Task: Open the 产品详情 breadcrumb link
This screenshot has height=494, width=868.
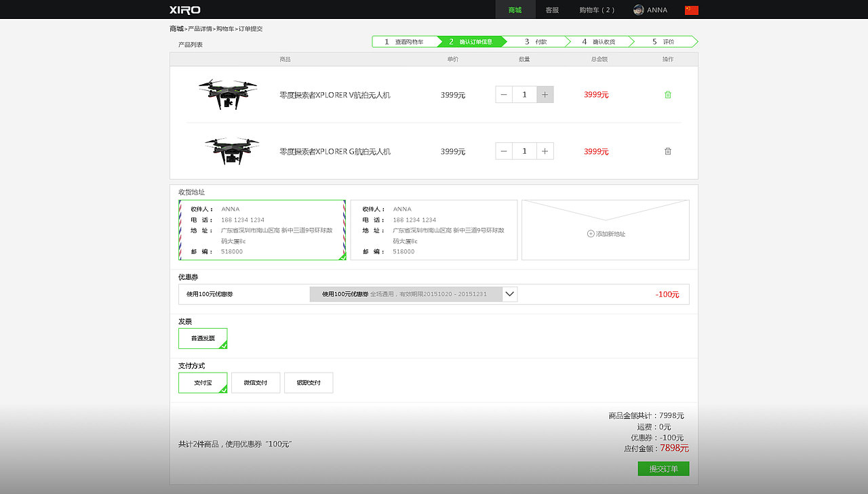Action: pos(201,28)
